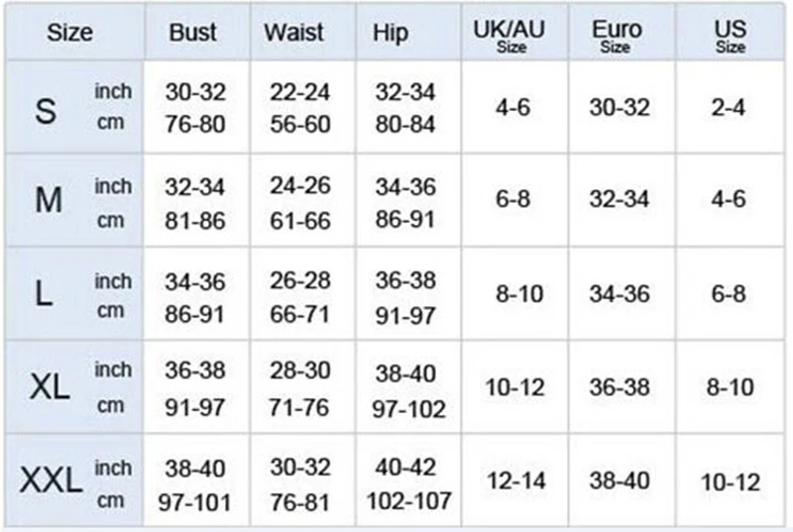The image size is (793, 532).
Task: Click the M waist value 61-66 cm
Action: click(x=300, y=221)
